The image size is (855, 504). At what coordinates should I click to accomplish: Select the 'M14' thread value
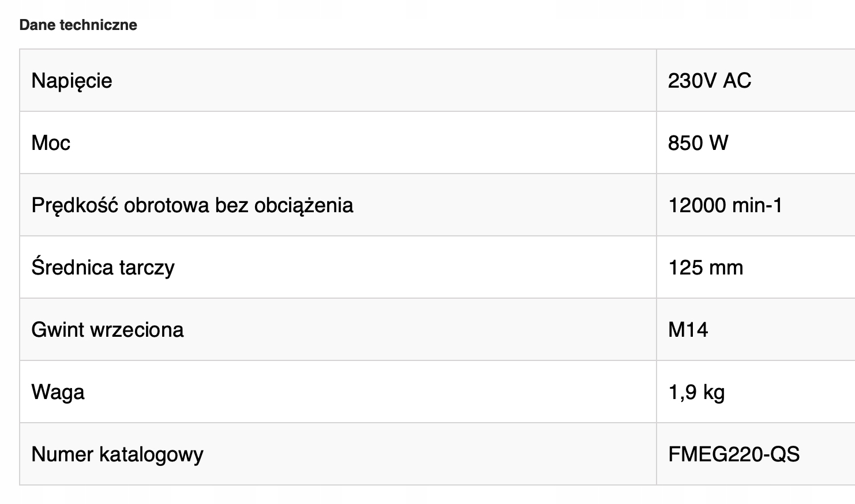(x=688, y=329)
